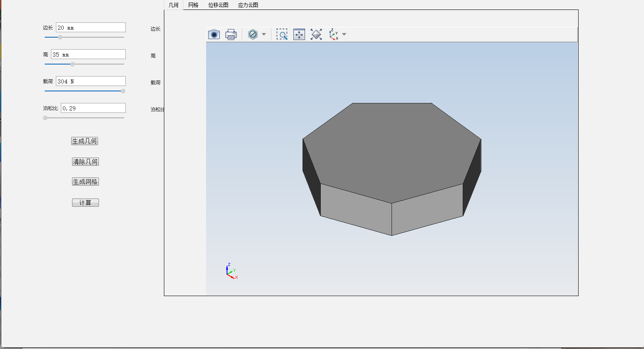The image size is (644, 349).
Task: Switch to the 网格 tab
Action: pos(193,5)
